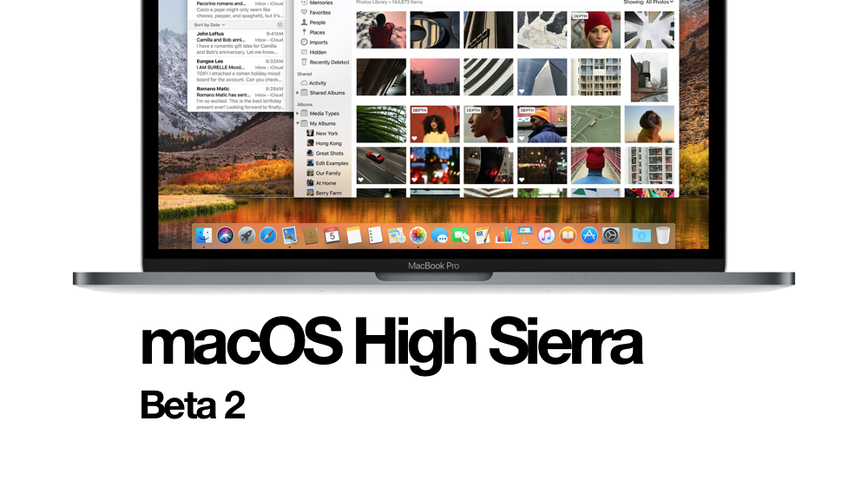
Task: Open the Edit Examples album
Action: pyautogui.click(x=328, y=163)
